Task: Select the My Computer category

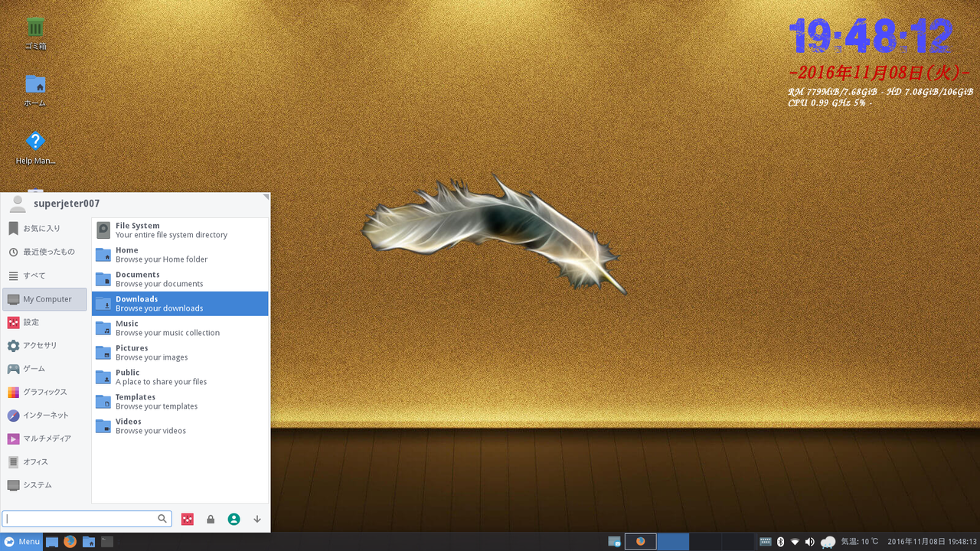Action: 45,299
